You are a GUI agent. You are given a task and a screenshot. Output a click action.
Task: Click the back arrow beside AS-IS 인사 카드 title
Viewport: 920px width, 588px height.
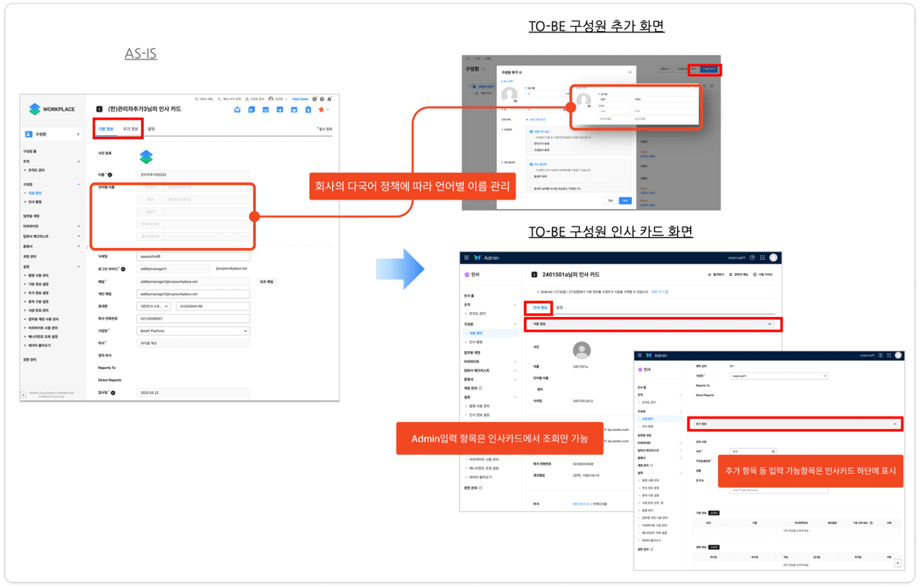tap(99, 109)
